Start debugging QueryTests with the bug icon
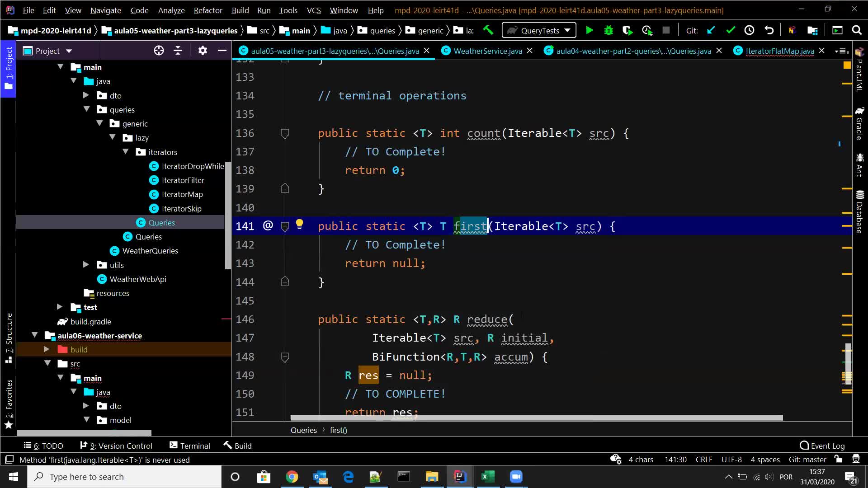The width and height of the screenshot is (868, 488). (x=609, y=30)
